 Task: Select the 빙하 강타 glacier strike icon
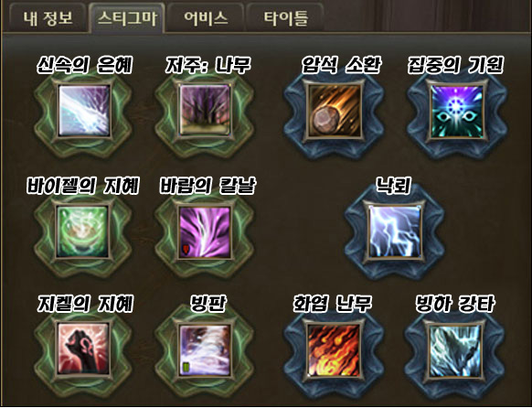(x=456, y=350)
